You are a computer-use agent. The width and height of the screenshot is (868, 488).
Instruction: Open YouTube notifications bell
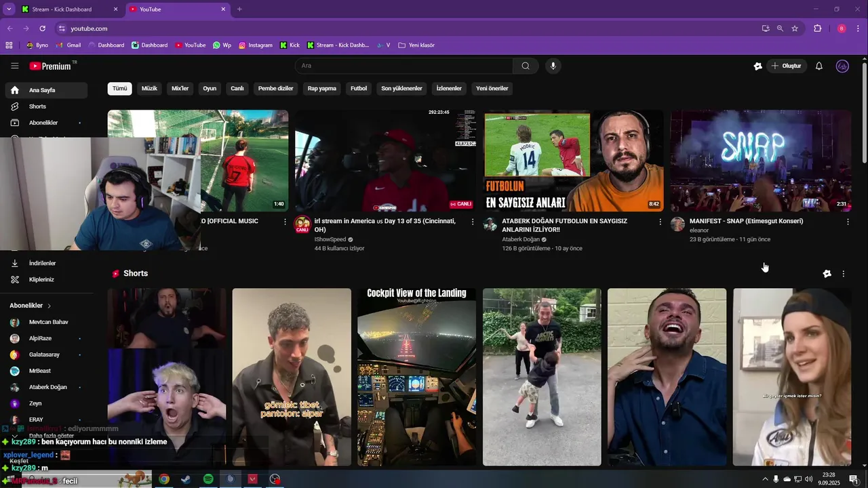pos(819,66)
